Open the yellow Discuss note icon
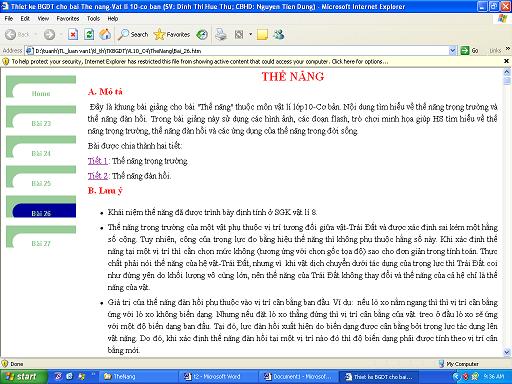Viewport: 512px width, 384px height. tap(262, 34)
